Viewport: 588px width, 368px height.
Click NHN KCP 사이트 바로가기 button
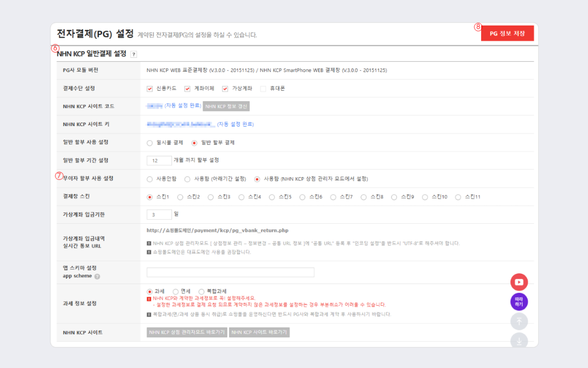click(x=259, y=332)
